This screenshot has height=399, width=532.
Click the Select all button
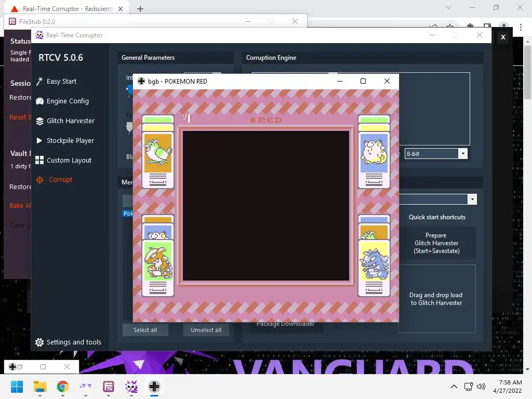tap(145, 330)
